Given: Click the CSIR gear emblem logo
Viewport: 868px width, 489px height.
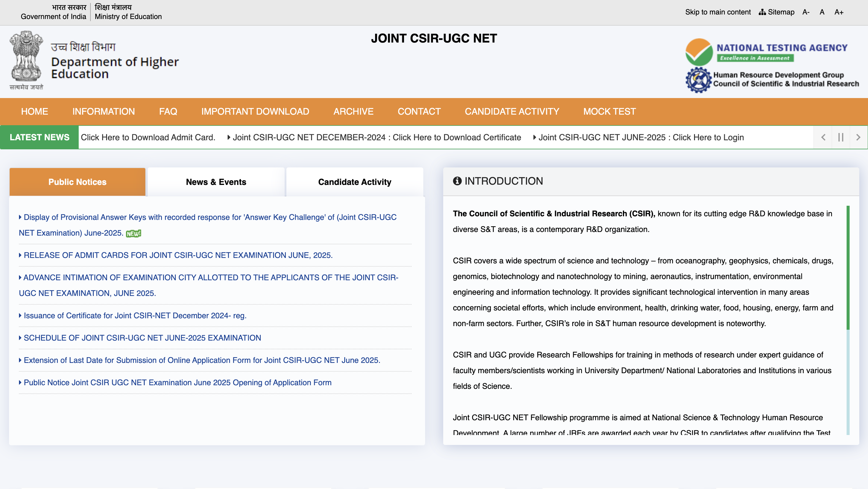Looking at the screenshot, I should (x=698, y=80).
